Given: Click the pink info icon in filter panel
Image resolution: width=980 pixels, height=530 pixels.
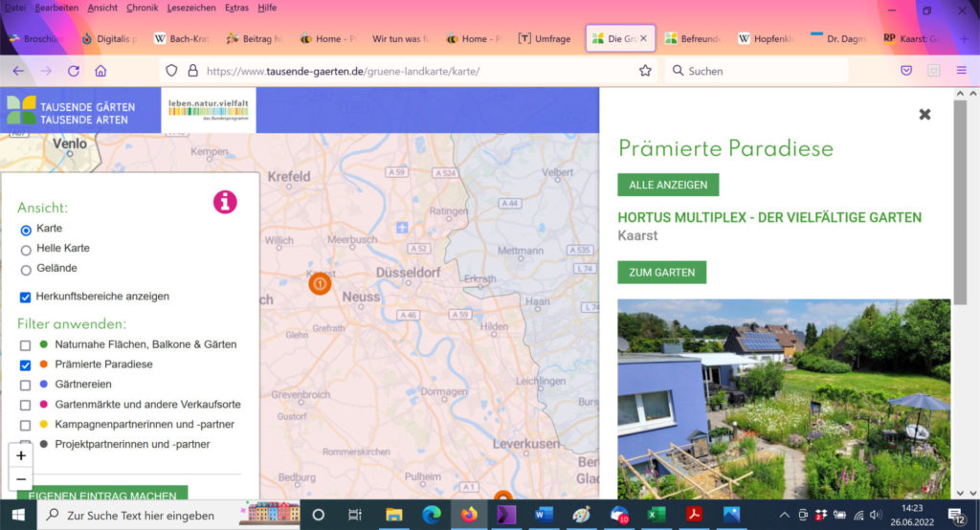Looking at the screenshot, I should tap(225, 202).
